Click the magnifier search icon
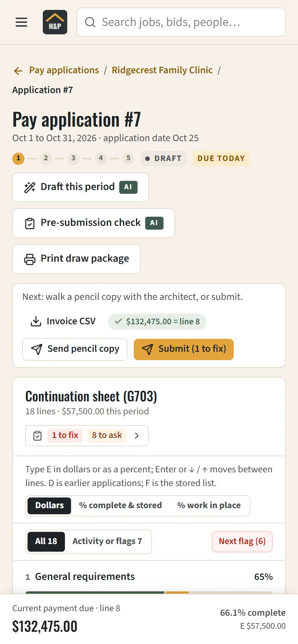 pos(90,22)
